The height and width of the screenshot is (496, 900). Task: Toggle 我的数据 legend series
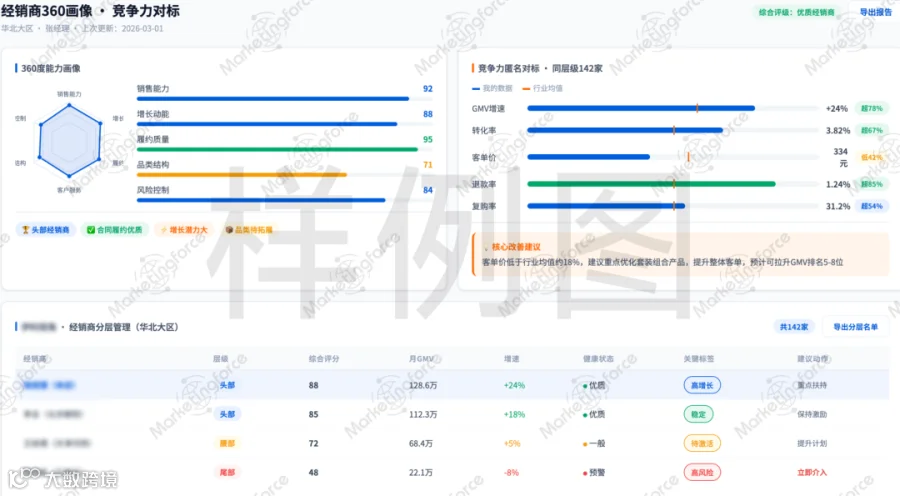click(492, 88)
